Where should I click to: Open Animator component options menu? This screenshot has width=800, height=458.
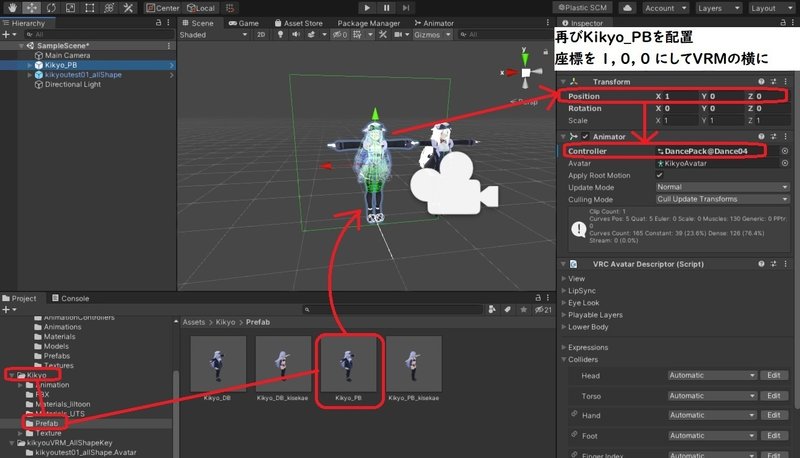785,137
